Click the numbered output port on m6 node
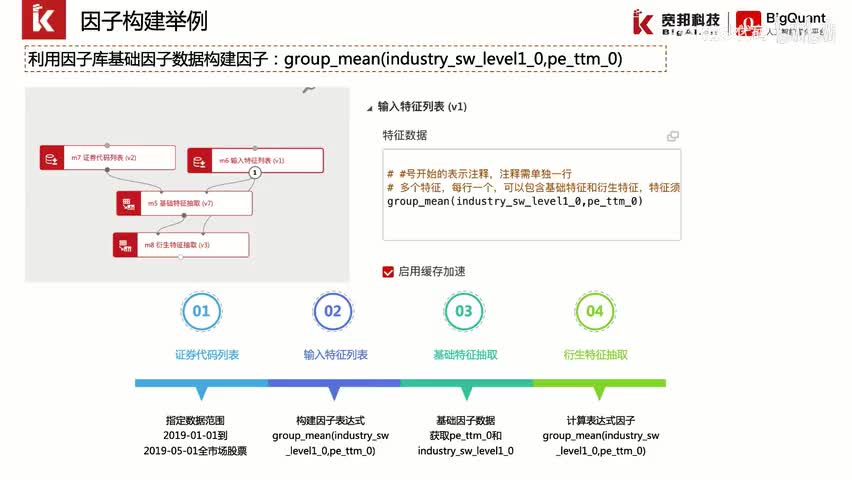 255,172
